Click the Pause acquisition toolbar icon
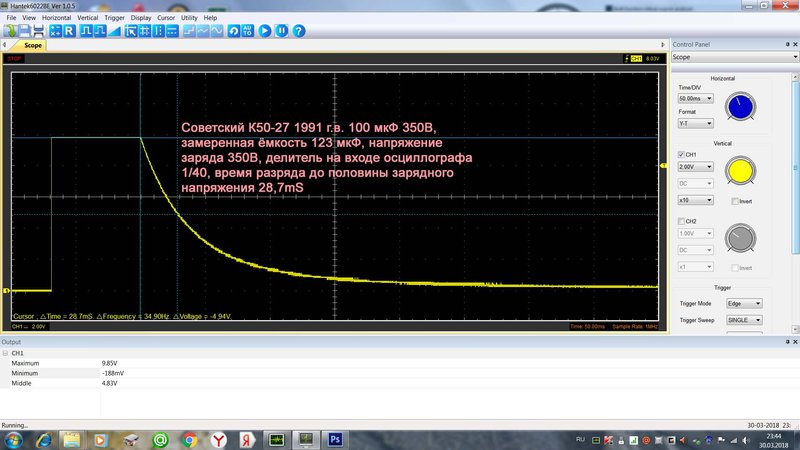The image size is (800, 450). point(282,31)
